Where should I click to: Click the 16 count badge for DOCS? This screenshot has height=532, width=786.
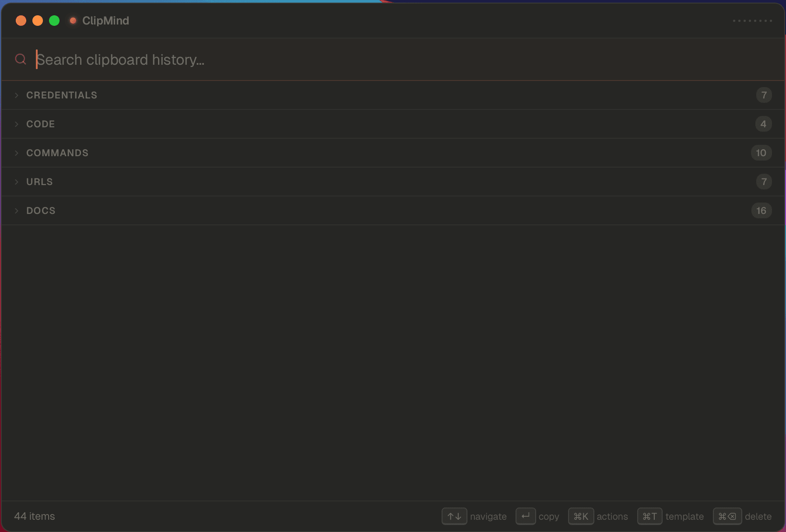pos(761,210)
